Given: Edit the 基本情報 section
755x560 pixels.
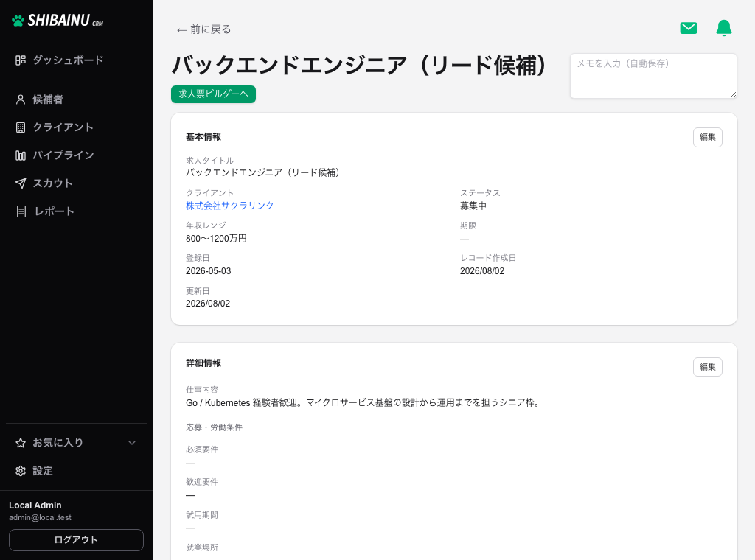Looking at the screenshot, I should pyautogui.click(x=707, y=137).
